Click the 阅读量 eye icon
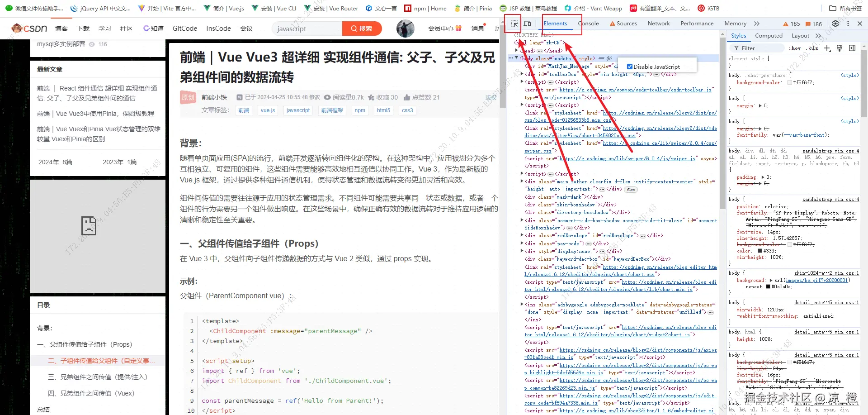The image size is (868, 415). tap(327, 97)
